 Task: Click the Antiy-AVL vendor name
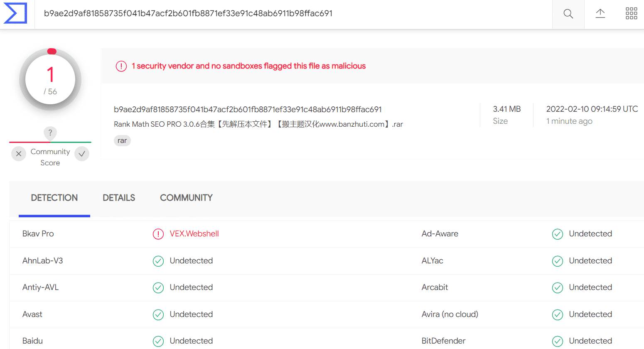click(x=41, y=287)
